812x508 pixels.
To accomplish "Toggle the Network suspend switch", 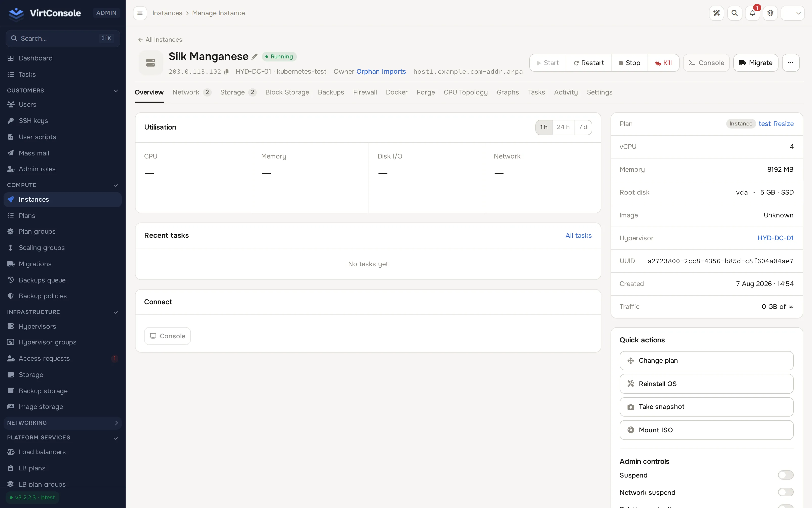I will tap(786, 492).
